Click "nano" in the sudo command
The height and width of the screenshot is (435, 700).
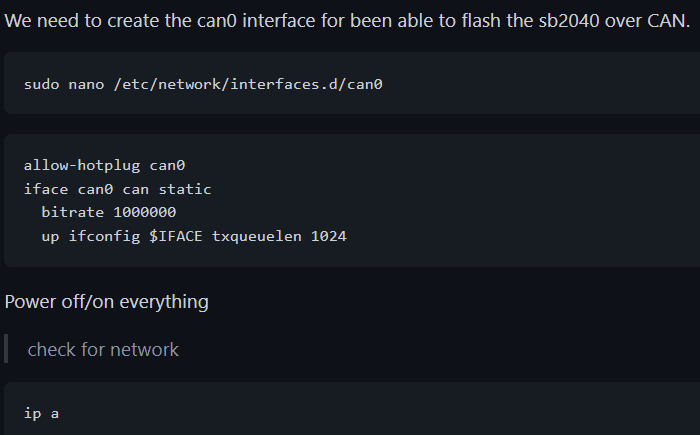click(87, 84)
